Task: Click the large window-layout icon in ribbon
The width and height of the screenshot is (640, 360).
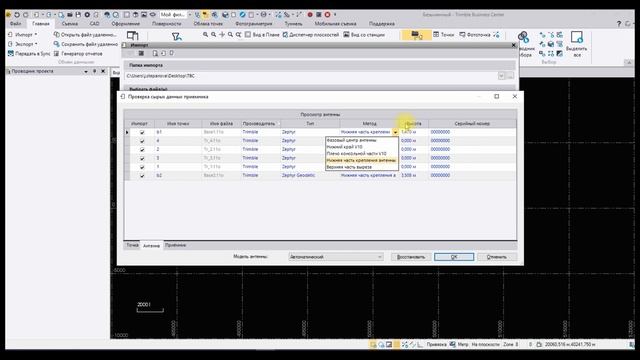Action: [x=133, y=36]
